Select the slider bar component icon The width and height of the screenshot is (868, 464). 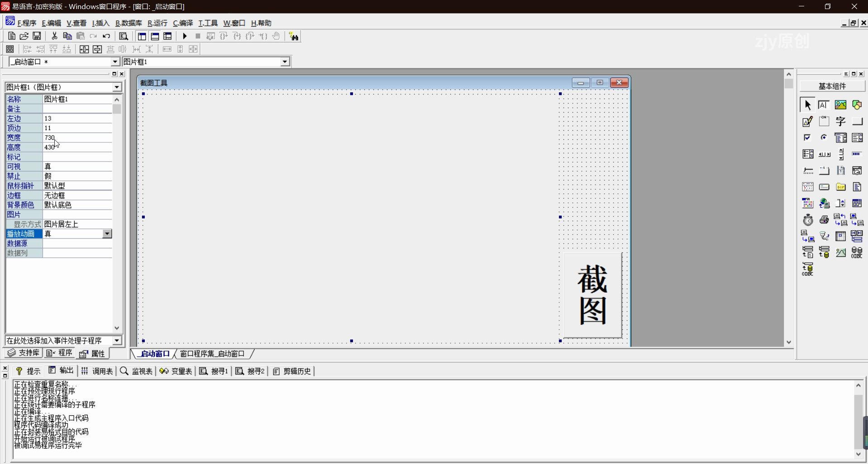[x=808, y=170]
